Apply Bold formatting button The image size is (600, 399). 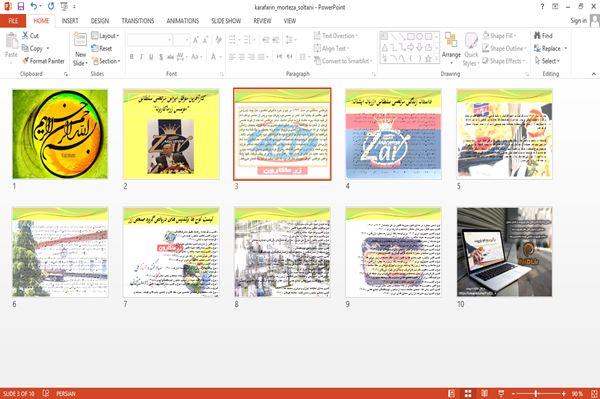coord(132,57)
